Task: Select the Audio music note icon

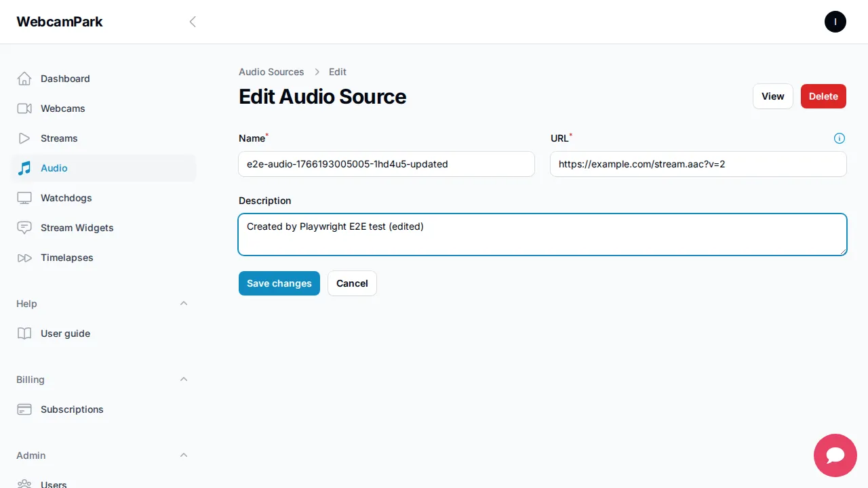Action: pyautogui.click(x=24, y=168)
